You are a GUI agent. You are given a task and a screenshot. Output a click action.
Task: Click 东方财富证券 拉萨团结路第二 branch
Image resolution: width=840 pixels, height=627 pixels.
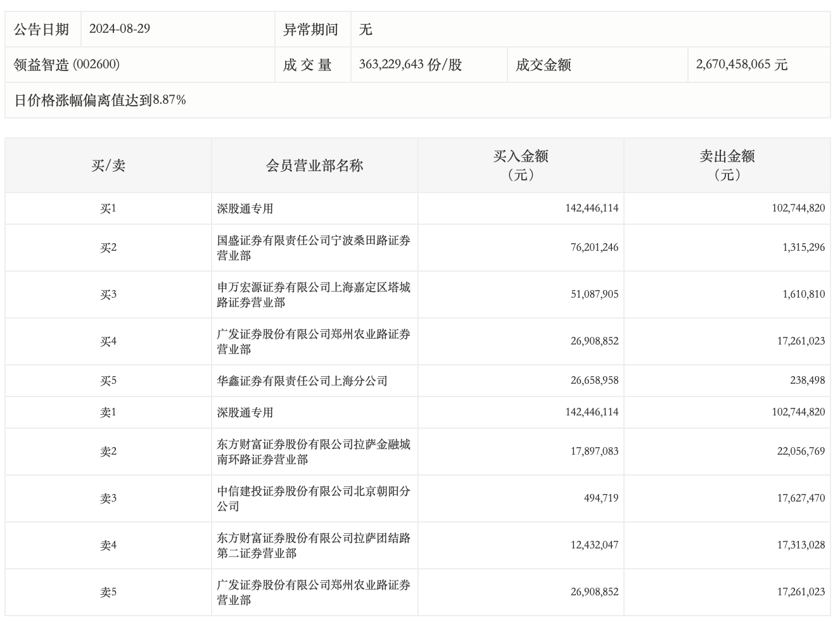pos(314,545)
